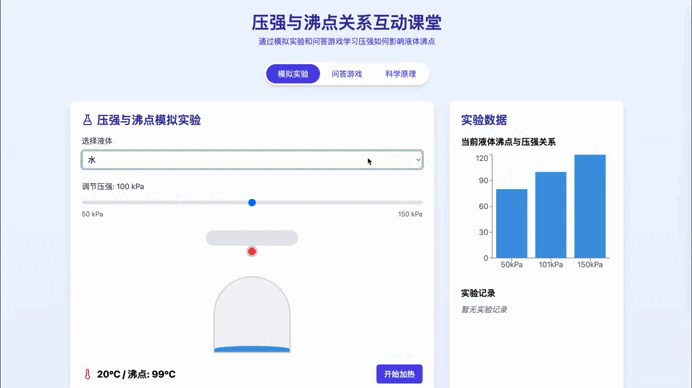Click the pressure slider track near 50 kPa

88,203
